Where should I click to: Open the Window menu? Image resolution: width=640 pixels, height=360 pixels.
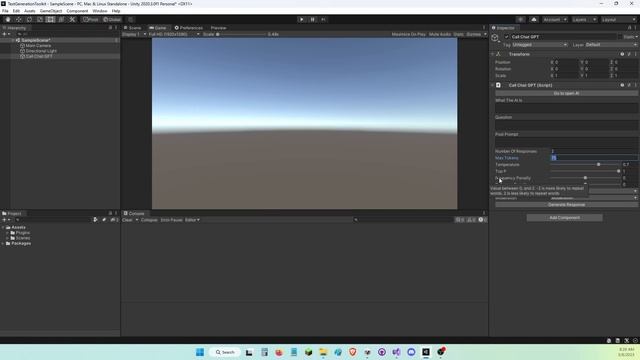tap(100, 11)
